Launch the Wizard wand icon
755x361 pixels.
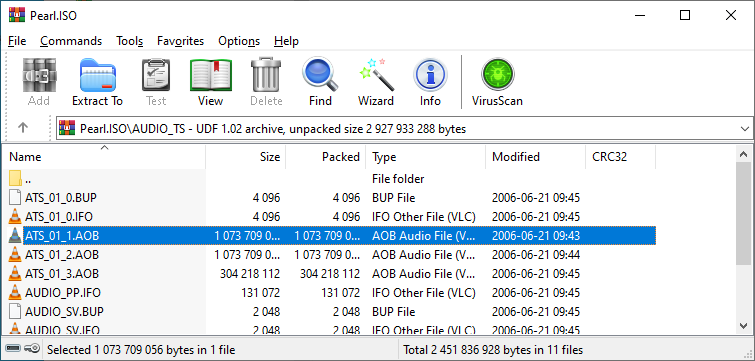376,76
